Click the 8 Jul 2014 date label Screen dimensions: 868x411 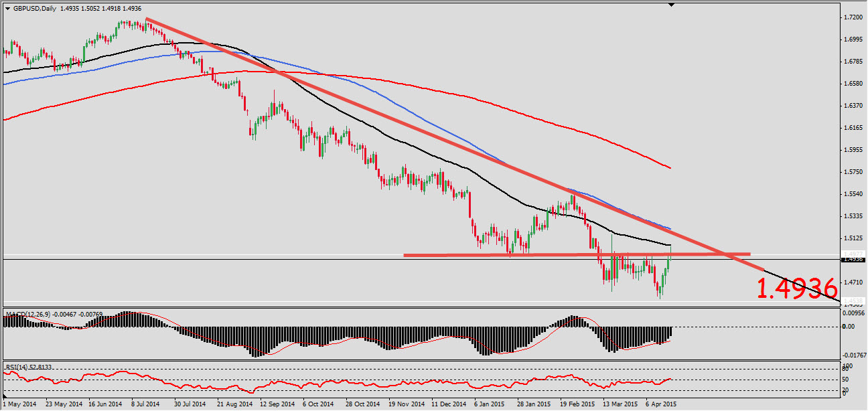145,404
